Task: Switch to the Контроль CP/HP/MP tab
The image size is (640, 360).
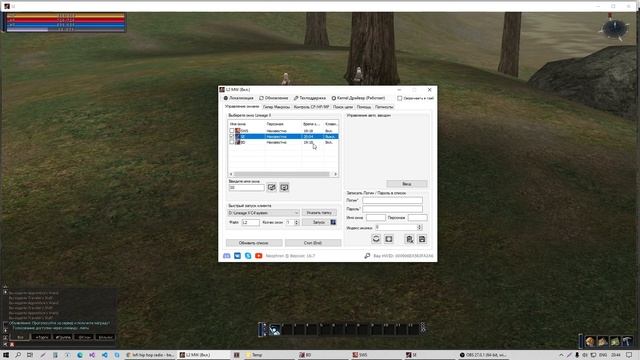Action: (311, 107)
